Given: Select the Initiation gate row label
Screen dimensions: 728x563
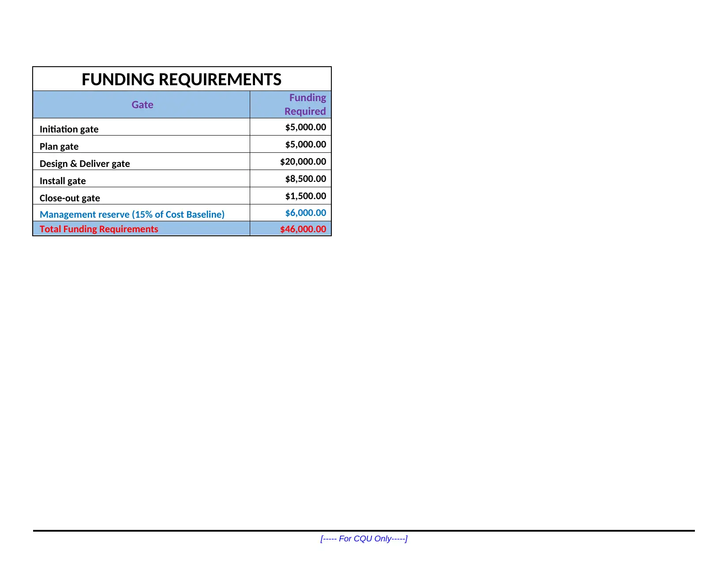Looking at the screenshot, I should coord(69,129).
